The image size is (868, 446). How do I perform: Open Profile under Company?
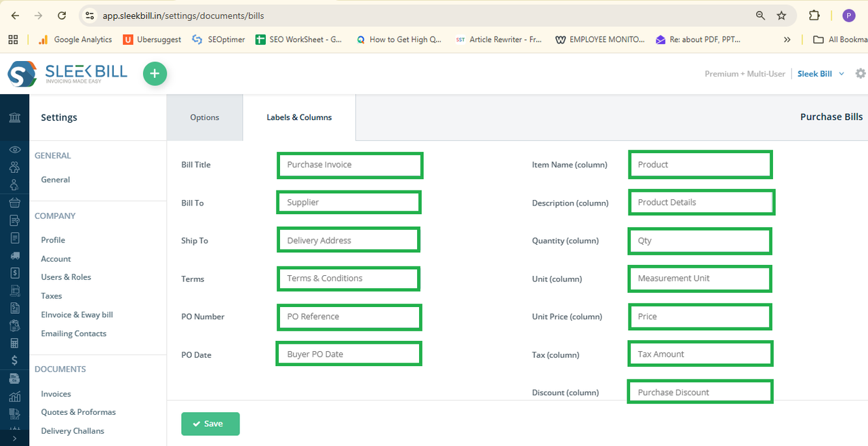point(53,240)
